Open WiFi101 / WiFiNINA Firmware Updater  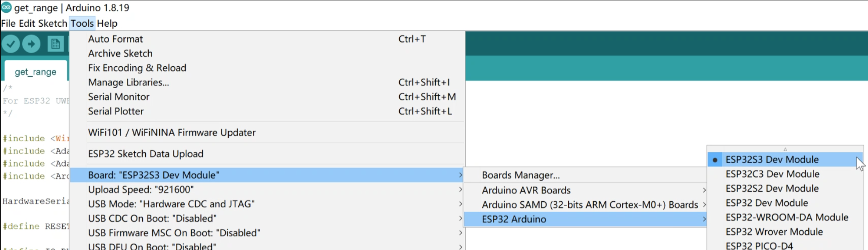tap(267, 132)
